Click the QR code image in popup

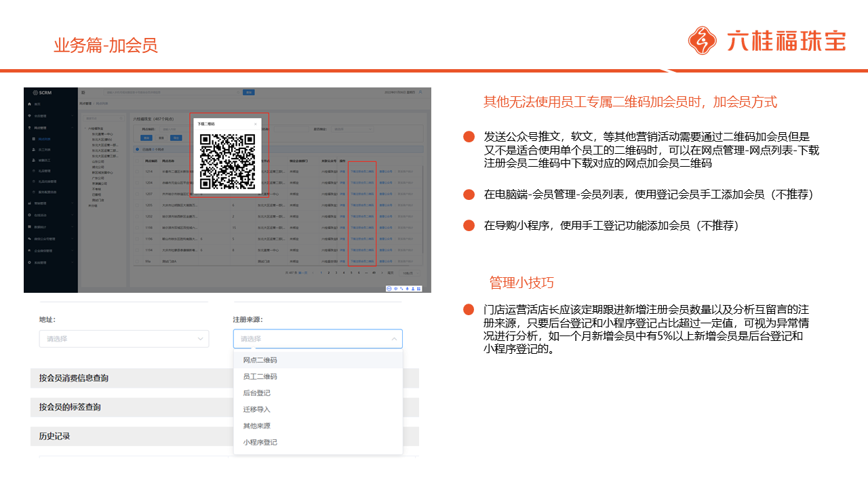click(228, 160)
